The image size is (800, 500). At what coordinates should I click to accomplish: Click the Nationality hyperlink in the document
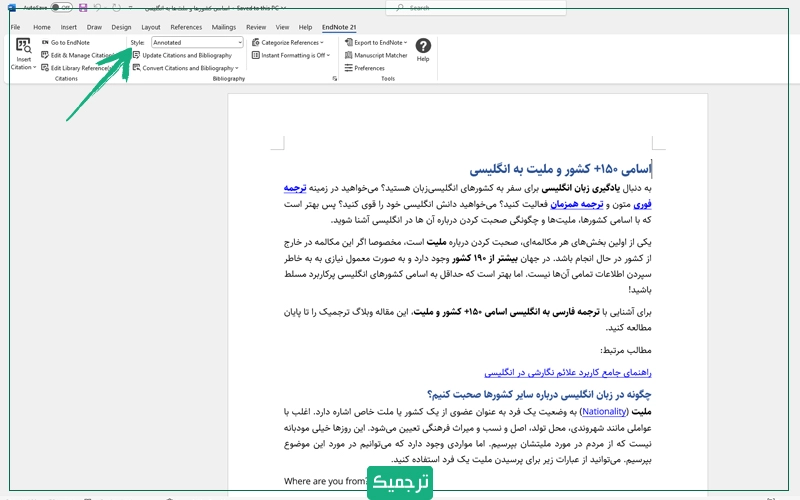tap(604, 411)
